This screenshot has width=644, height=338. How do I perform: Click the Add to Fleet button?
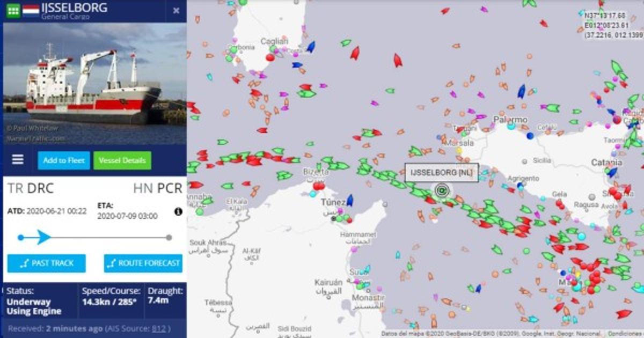point(64,160)
